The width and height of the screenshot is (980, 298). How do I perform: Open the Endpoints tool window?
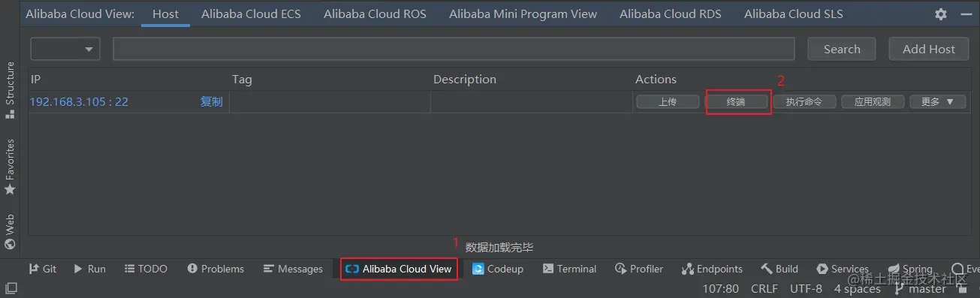[x=712, y=269]
